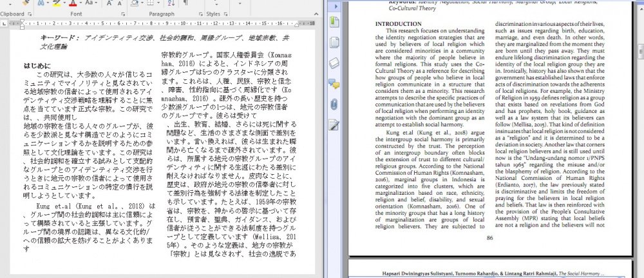Toggle Show/Hide paragraph marks
Screen dimensions: 644x278
tap(185, 3)
